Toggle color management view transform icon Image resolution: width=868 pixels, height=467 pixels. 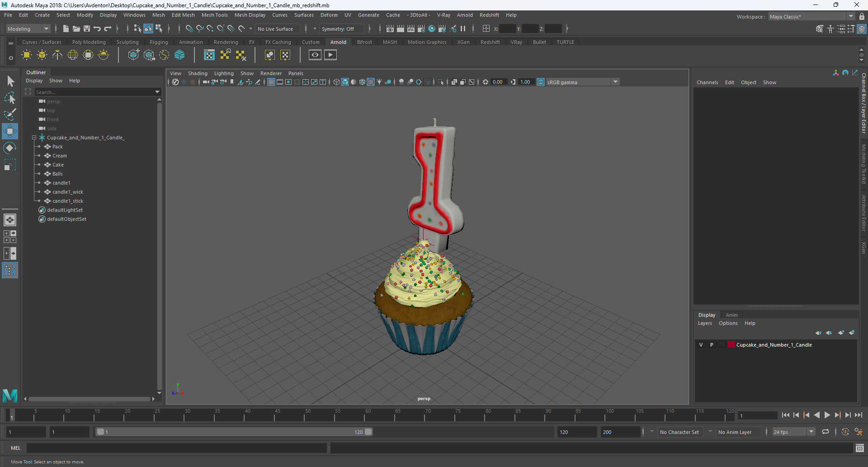click(x=541, y=82)
